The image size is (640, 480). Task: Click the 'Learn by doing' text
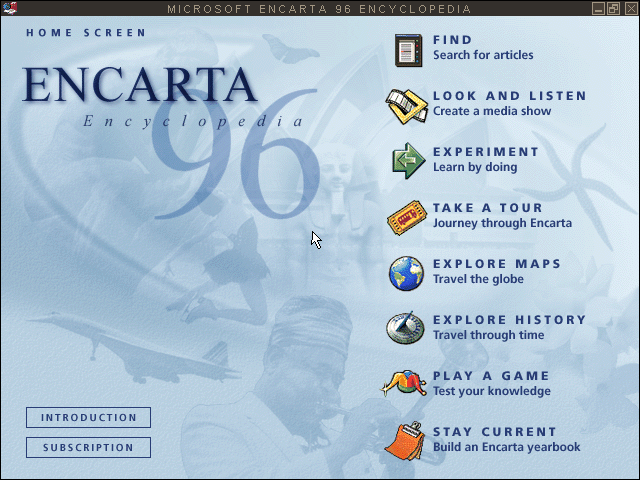[475, 167]
